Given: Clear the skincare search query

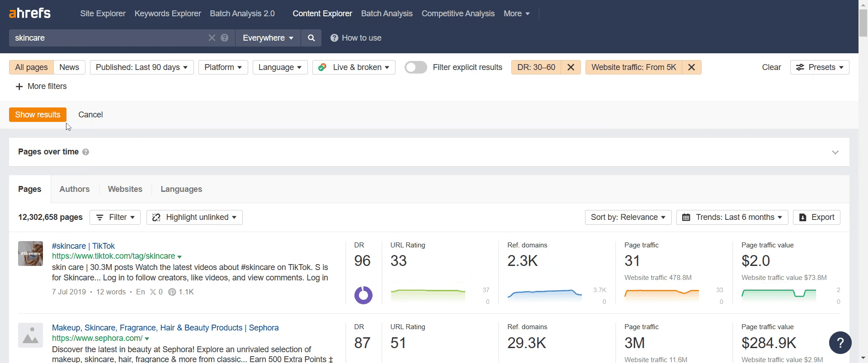Looking at the screenshot, I should (x=212, y=38).
